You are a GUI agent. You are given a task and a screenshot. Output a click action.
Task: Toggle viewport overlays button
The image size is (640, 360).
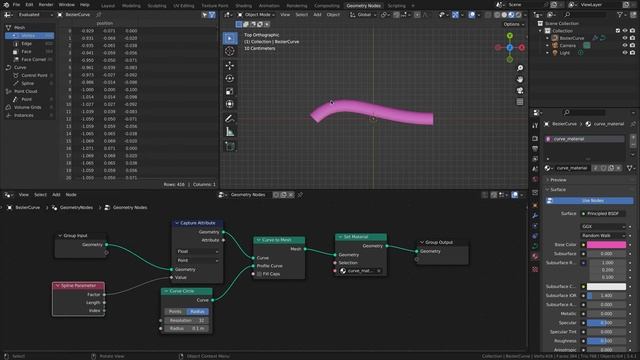[472, 15]
